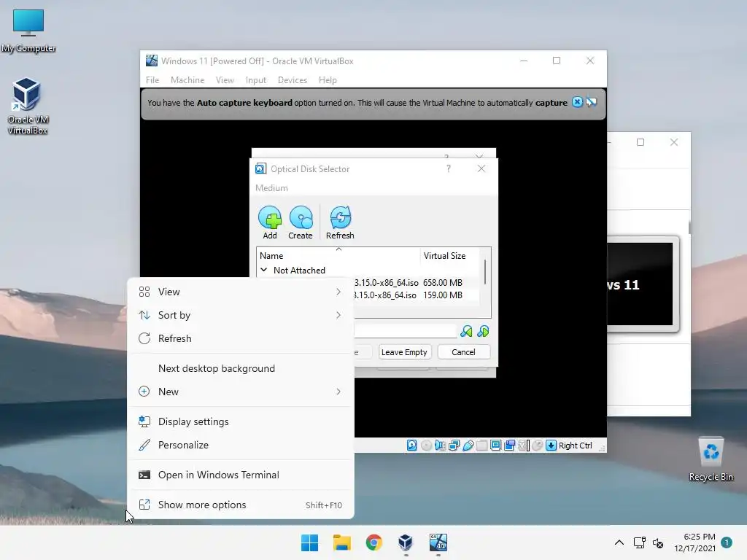Viewport: 747px width, 560px height.
Task: Click USB devices icon in VM status bar
Action: 468,446
